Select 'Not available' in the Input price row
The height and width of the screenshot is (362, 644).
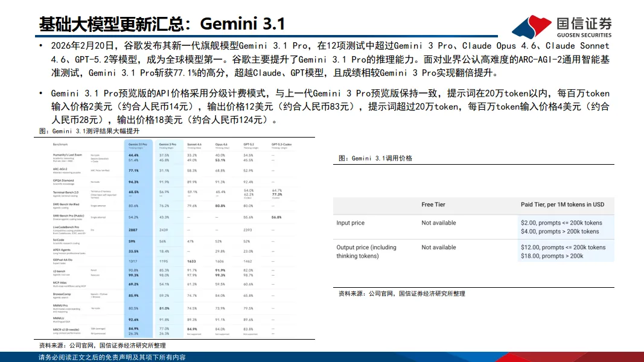(439, 223)
